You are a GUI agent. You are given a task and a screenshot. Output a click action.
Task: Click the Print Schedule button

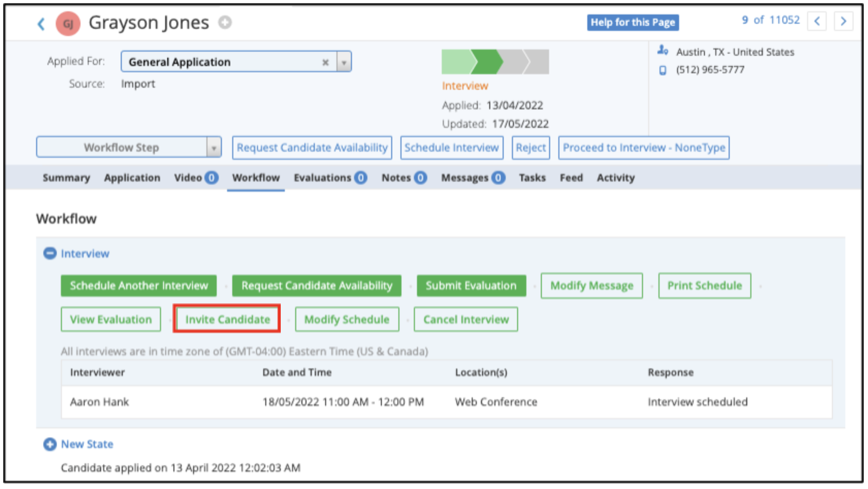(x=704, y=286)
